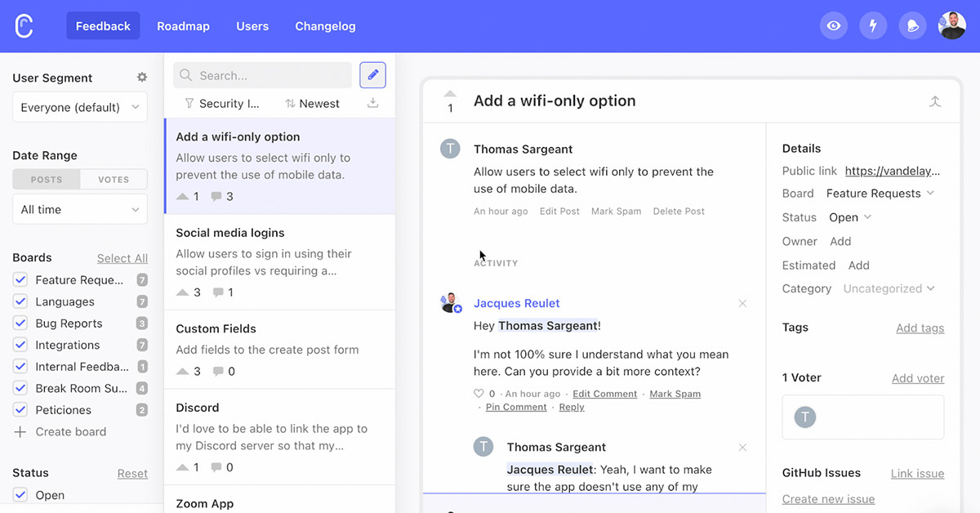980x513 pixels.
Task: Switch to the Roadmap tab
Action: 183,26
